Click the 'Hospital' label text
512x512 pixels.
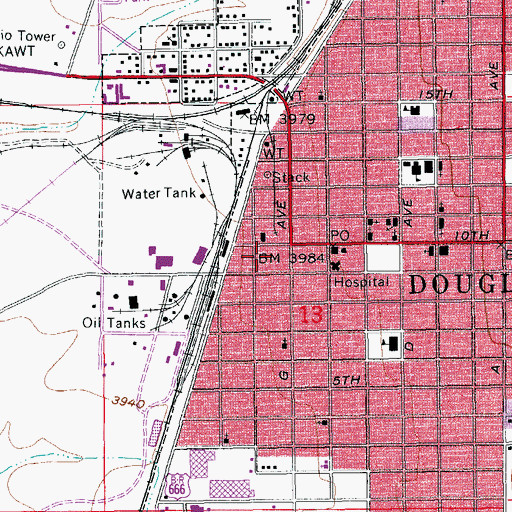(362, 282)
